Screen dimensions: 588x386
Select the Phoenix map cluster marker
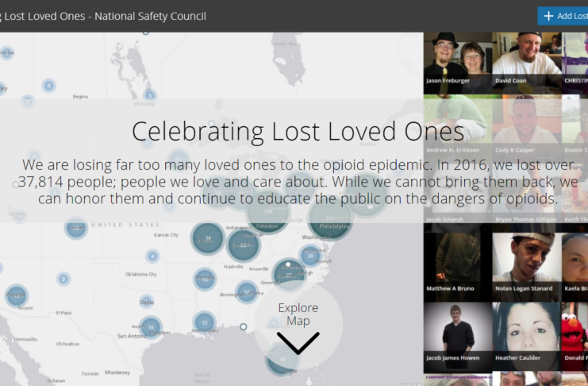[x=17, y=296]
